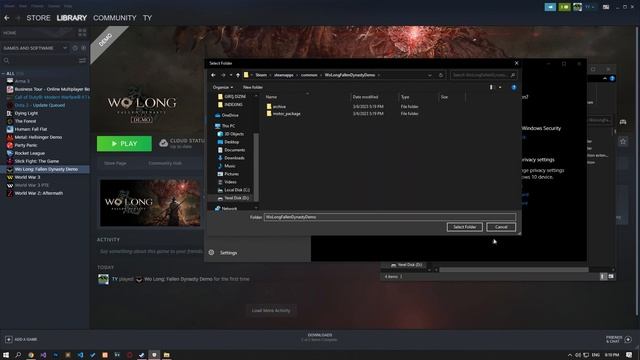640x360 pixels.
Task: Open the TY profile tab
Action: [x=147, y=18]
